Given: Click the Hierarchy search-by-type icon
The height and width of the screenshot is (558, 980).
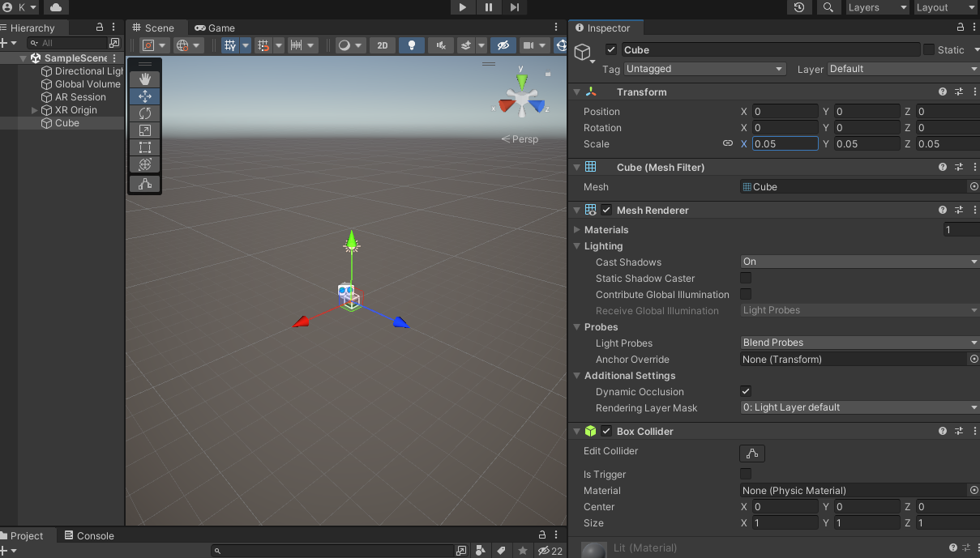Looking at the screenshot, I should (x=114, y=43).
